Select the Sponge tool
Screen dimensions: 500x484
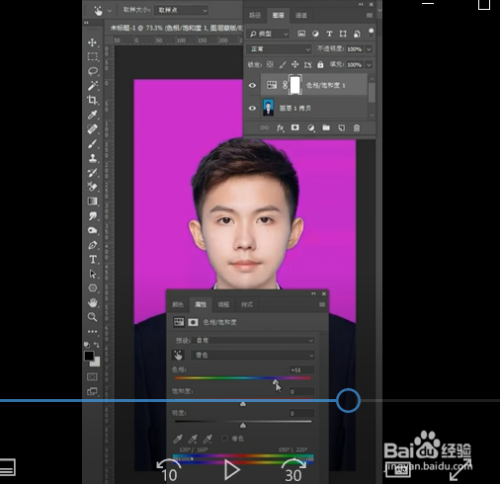pyautogui.click(x=93, y=230)
